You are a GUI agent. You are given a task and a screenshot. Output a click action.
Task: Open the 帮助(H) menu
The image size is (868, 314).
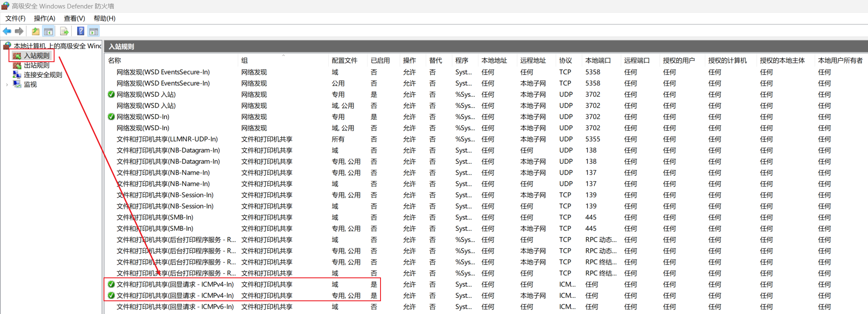(104, 18)
